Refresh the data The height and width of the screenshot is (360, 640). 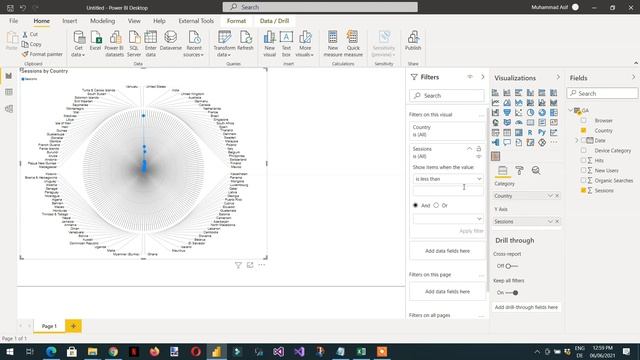pyautogui.click(x=245, y=41)
